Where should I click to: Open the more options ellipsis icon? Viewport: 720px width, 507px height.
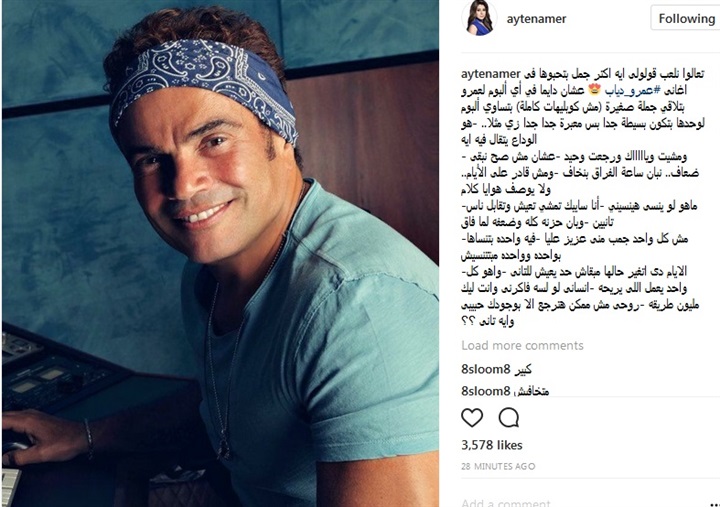pos(714,503)
